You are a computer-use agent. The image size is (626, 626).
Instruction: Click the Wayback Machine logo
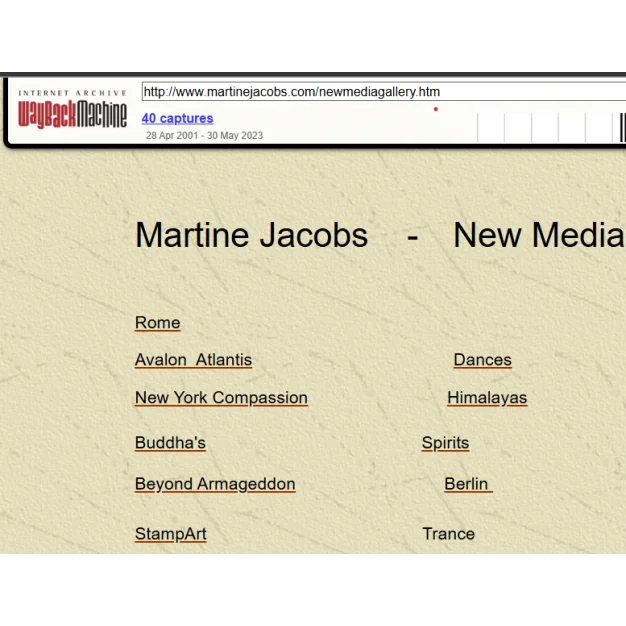[x=73, y=116]
